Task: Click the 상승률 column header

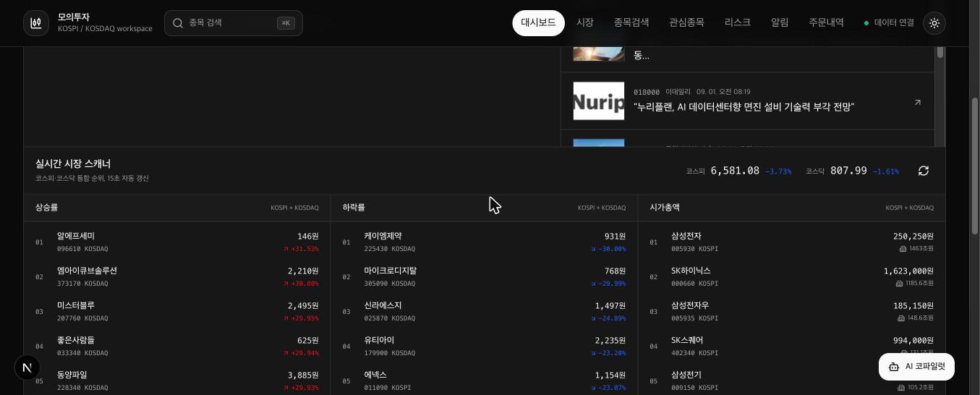Action: (x=46, y=208)
